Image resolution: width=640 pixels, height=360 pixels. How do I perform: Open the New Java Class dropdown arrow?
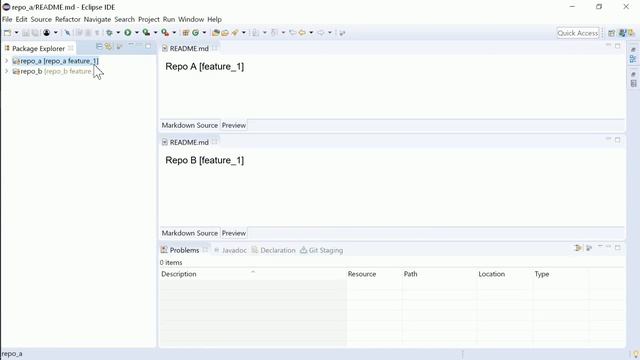click(204, 33)
